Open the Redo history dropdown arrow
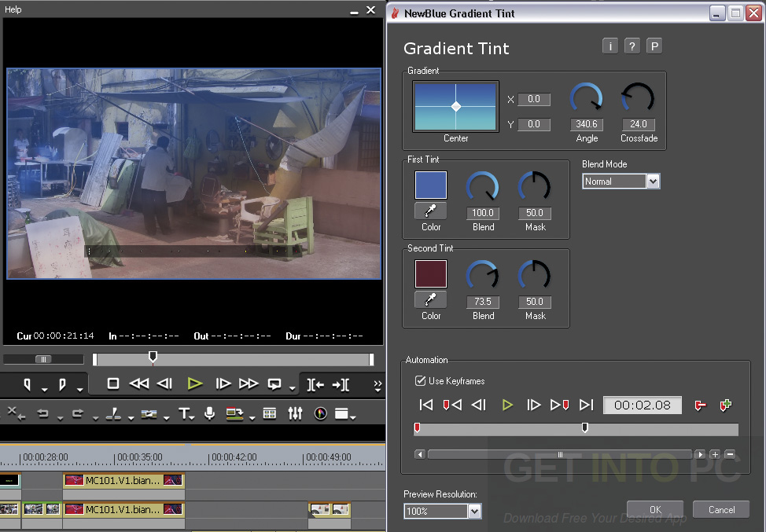Viewport: 766px width, 532px height. pyautogui.click(x=95, y=418)
